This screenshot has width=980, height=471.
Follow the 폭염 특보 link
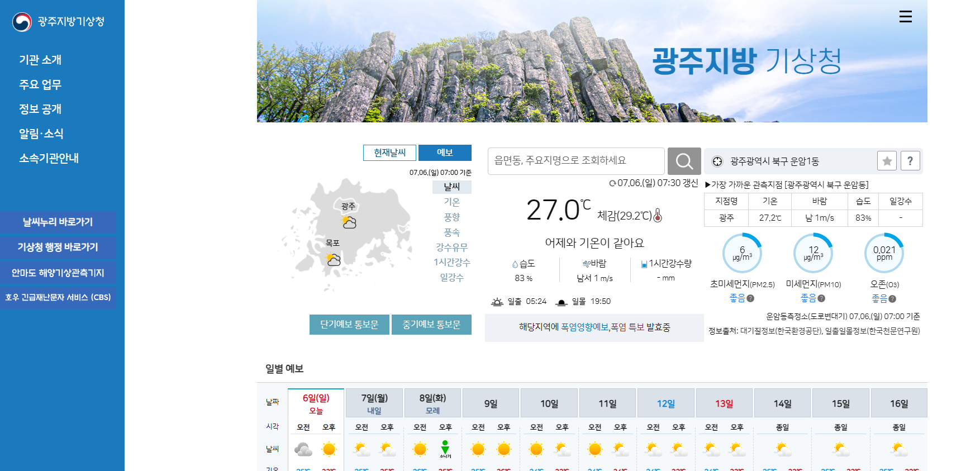click(627, 327)
